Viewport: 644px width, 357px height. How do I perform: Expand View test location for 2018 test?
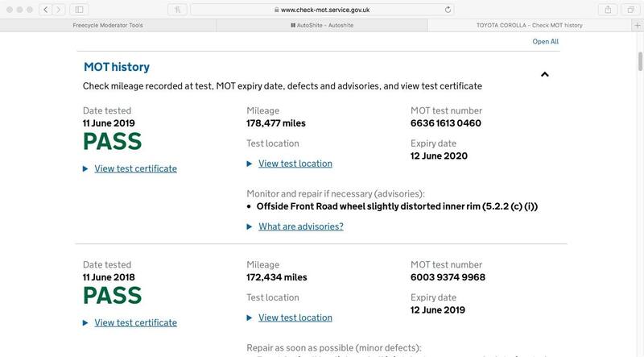[295, 318]
